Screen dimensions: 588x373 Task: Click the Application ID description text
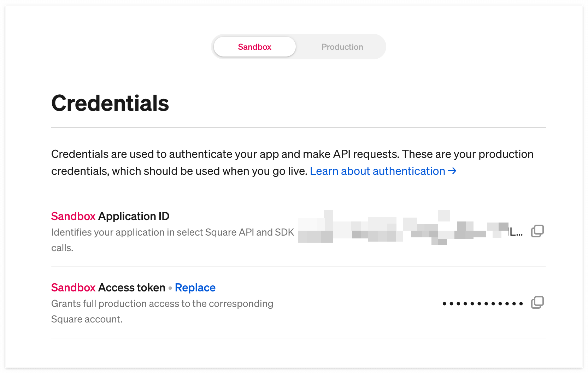pyautogui.click(x=172, y=240)
